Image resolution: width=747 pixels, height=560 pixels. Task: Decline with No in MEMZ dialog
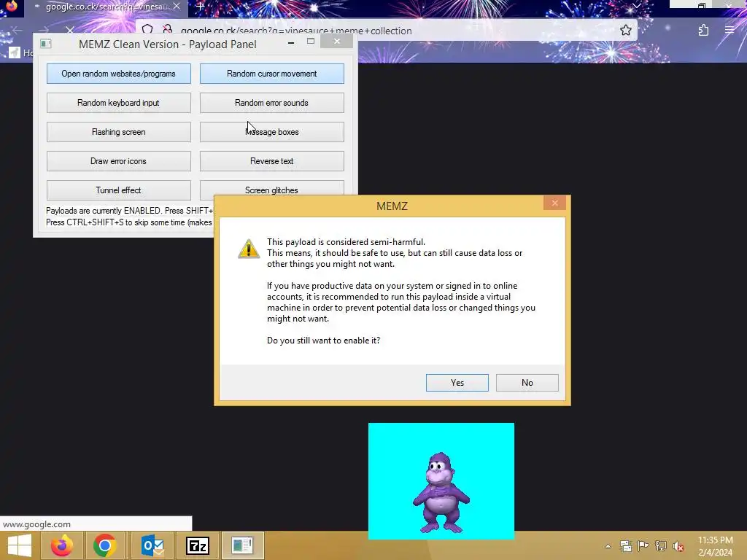pos(527,383)
